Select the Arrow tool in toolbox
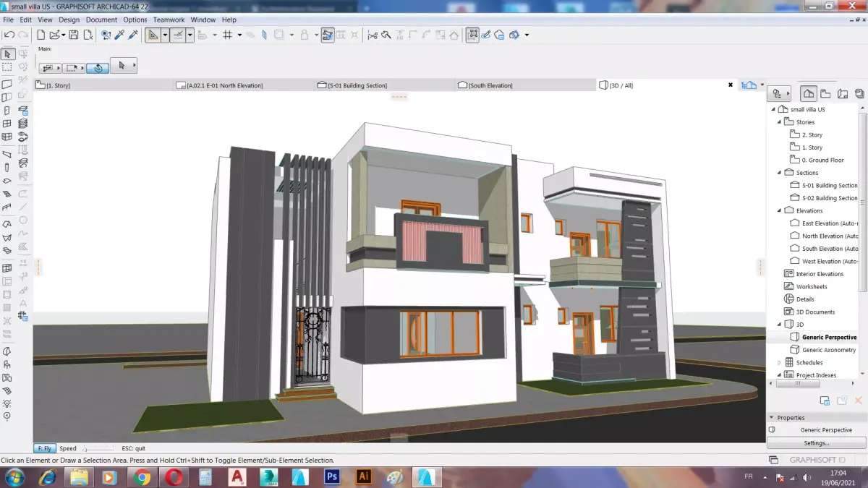 click(7, 53)
